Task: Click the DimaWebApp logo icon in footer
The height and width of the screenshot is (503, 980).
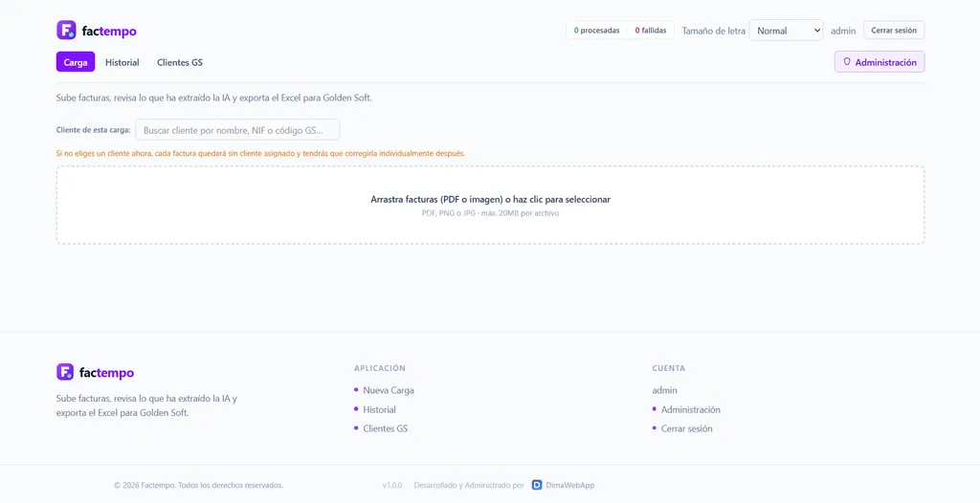Action: tap(537, 485)
